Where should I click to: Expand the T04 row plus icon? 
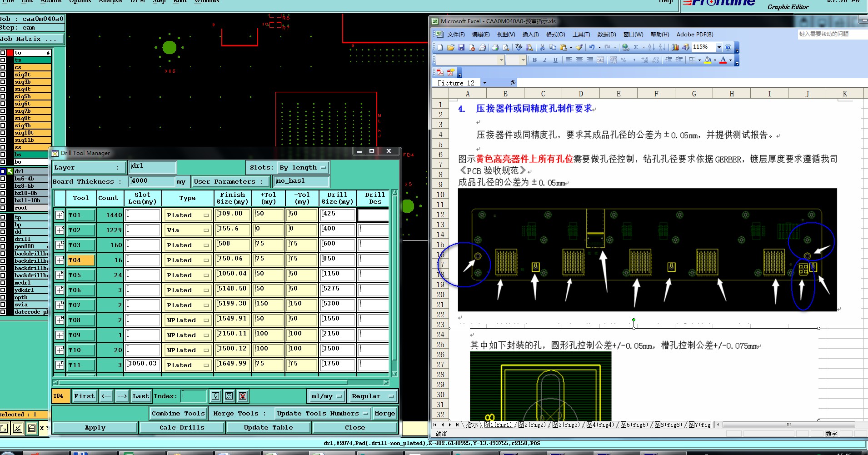[x=60, y=260]
